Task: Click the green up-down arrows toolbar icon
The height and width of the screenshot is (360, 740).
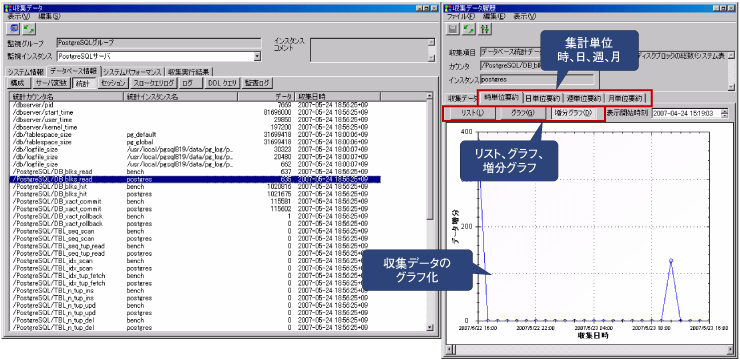Action: 485,29
